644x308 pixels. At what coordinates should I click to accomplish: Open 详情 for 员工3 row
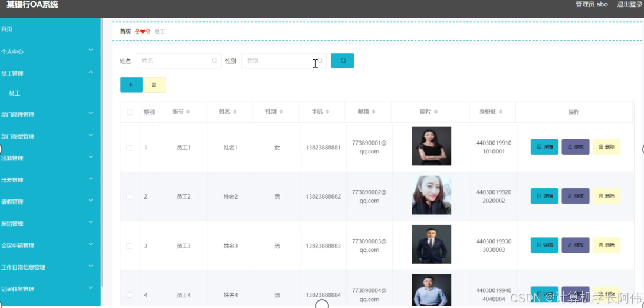pyautogui.click(x=544, y=245)
